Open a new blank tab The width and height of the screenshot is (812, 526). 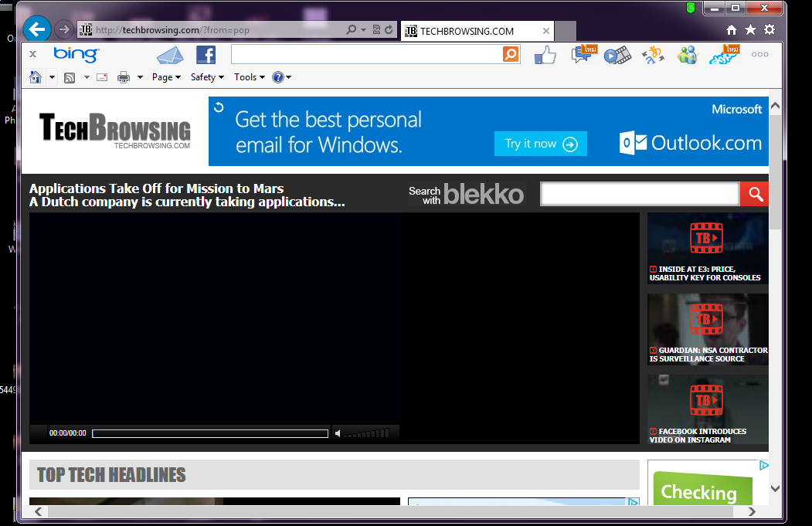(566, 31)
